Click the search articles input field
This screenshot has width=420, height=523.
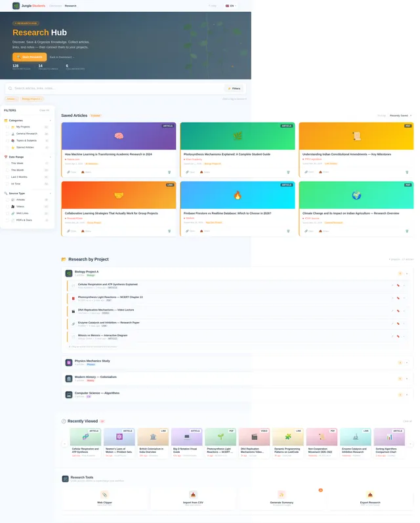tap(115, 89)
